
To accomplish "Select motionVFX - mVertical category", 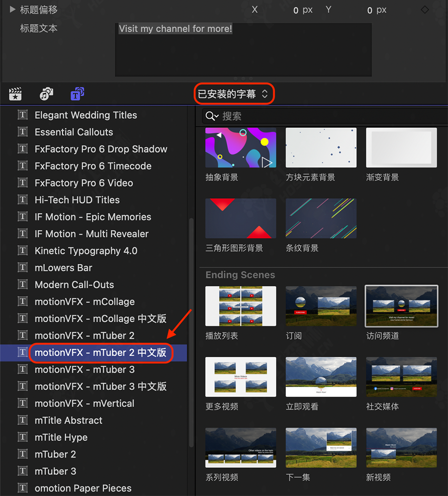I will [x=84, y=403].
